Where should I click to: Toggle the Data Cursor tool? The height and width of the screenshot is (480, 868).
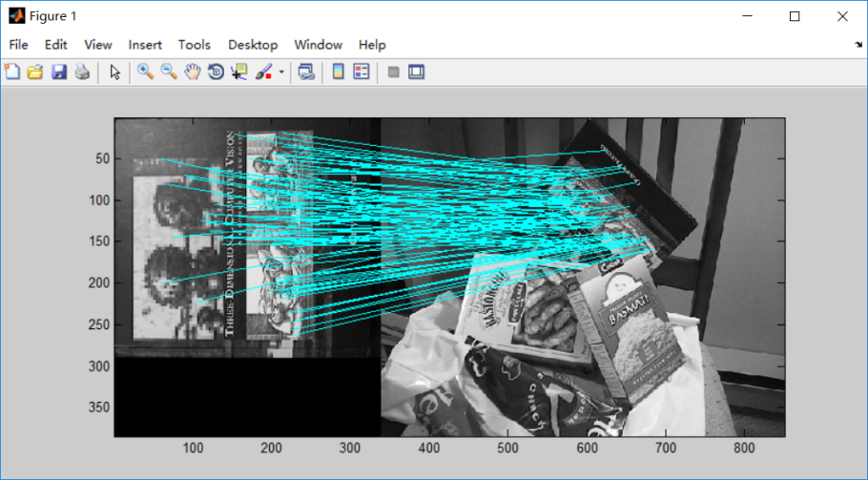[x=238, y=72]
